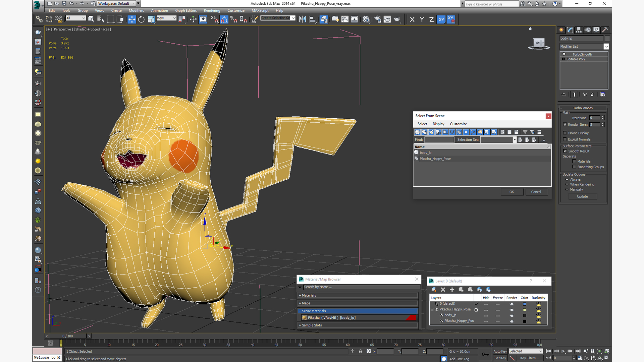Click OK in Select From Scene

pyautogui.click(x=512, y=192)
